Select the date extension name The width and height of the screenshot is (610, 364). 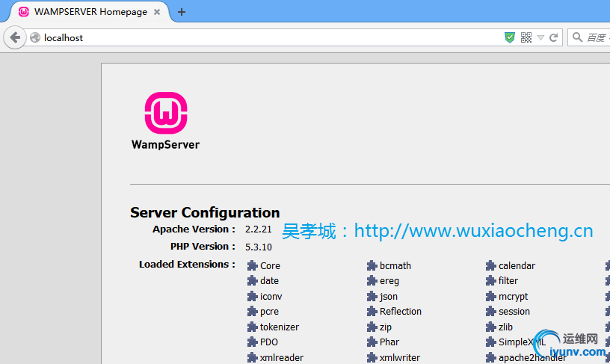point(269,281)
